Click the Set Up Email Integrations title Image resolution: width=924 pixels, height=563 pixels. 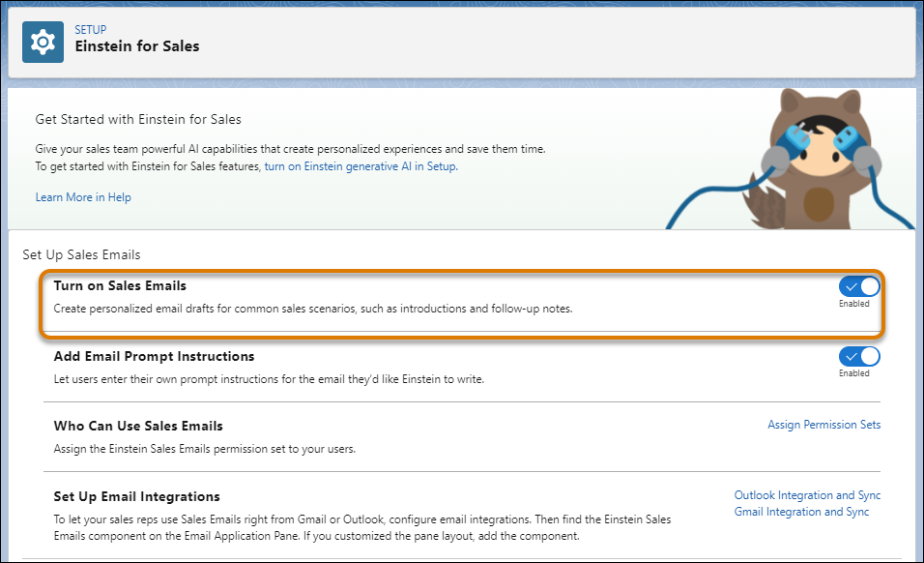136,496
